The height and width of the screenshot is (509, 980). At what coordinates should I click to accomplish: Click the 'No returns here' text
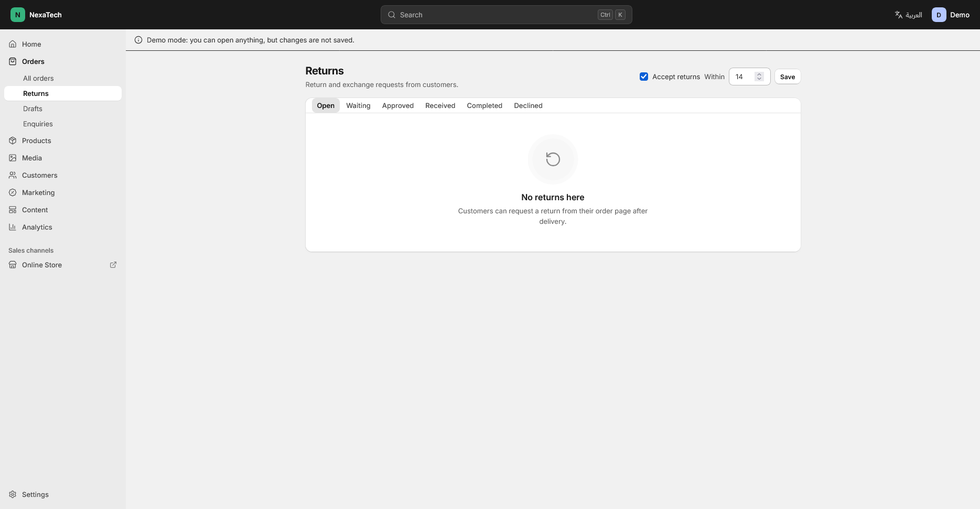[x=553, y=197]
